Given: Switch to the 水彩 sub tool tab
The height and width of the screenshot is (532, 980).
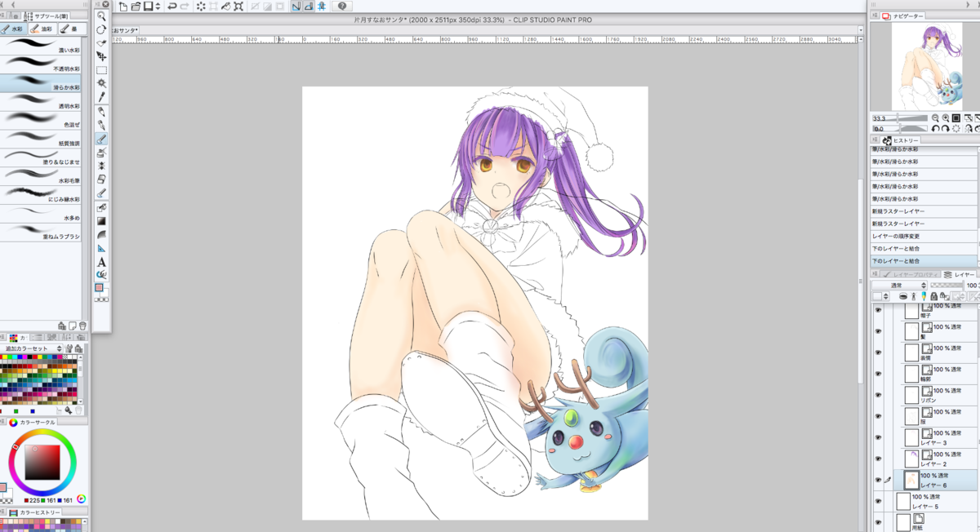Looking at the screenshot, I should coord(14,29).
